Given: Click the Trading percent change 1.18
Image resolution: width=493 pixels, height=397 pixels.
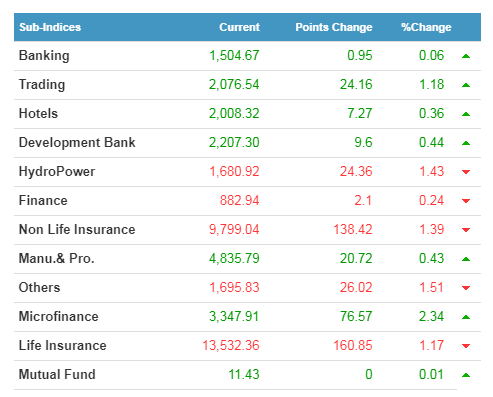Looking at the screenshot, I should tap(431, 84).
